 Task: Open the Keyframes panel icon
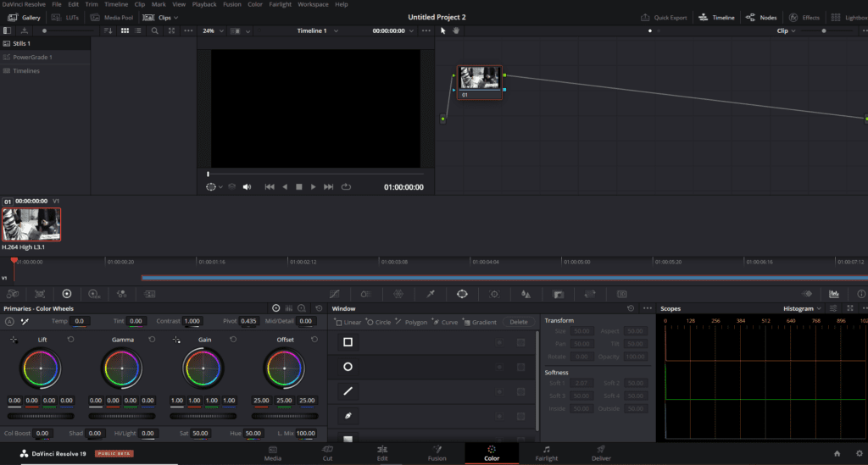tap(807, 294)
